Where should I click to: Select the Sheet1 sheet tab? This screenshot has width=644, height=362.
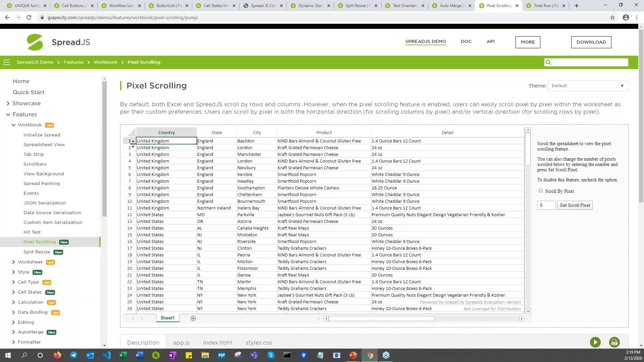click(168, 318)
